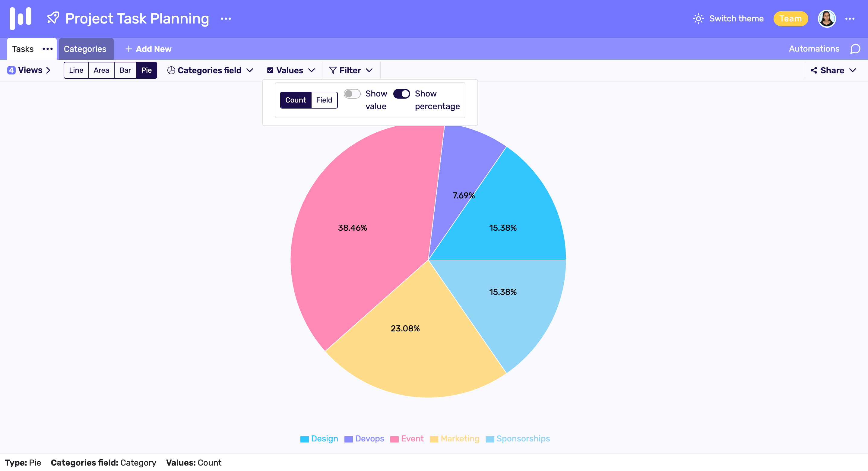Click Add New table button

pos(148,49)
